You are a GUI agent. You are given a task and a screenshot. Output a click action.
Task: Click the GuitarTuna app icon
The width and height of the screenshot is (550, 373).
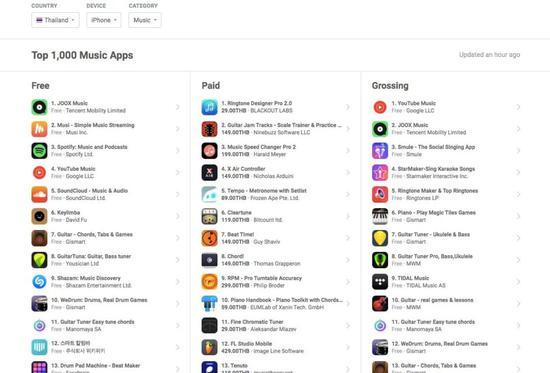click(x=39, y=260)
